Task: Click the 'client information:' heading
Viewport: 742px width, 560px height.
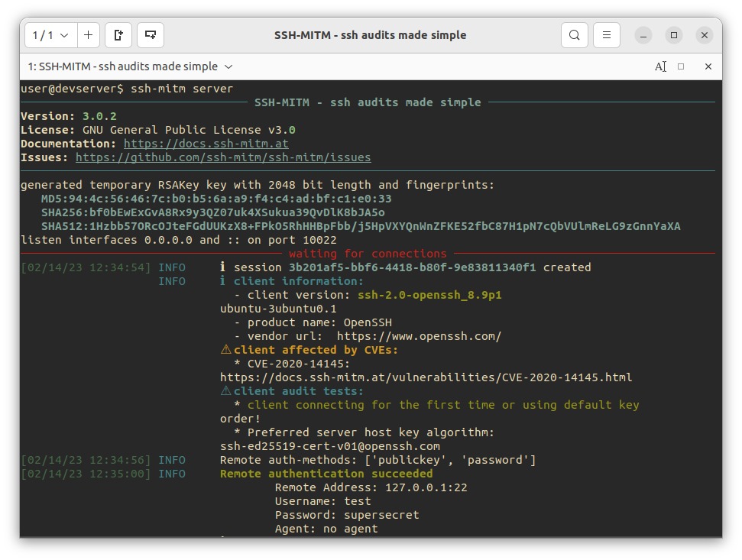Action: [x=299, y=281]
